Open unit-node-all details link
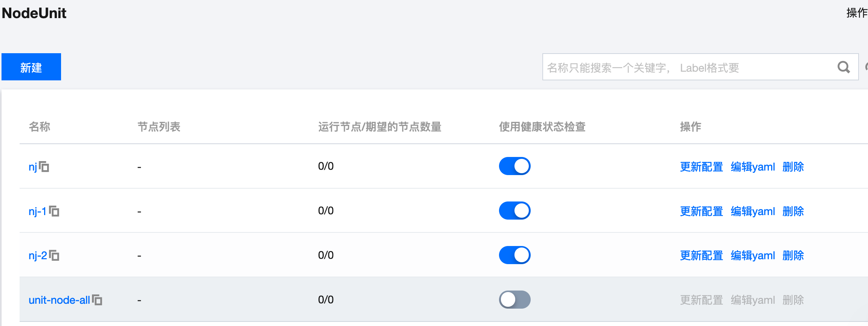Image resolution: width=868 pixels, height=326 pixels. click(x=59, y=300)
